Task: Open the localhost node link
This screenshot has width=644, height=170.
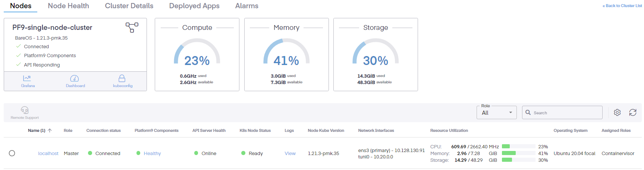Action: (48, 154)
